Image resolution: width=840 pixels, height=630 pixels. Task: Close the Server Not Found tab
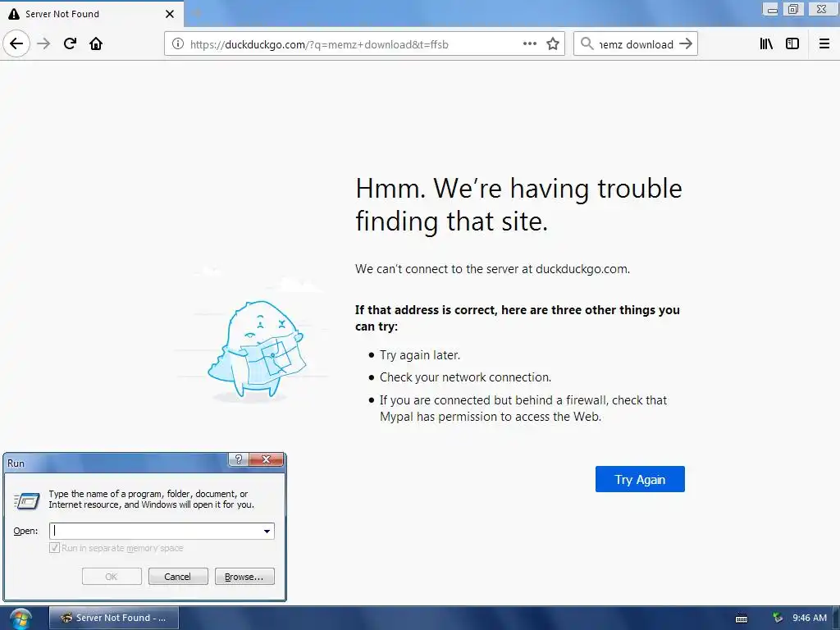(x=169, y=14)
